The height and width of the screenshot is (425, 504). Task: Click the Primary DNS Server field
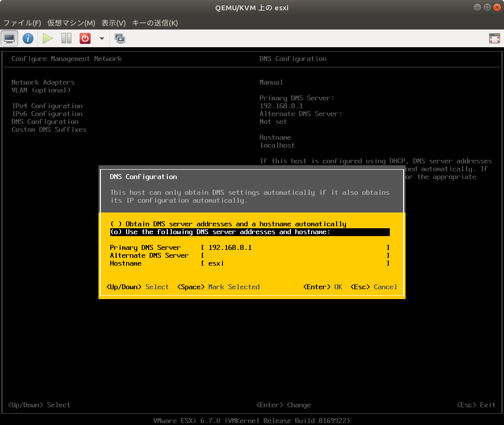tap(295, 248)
